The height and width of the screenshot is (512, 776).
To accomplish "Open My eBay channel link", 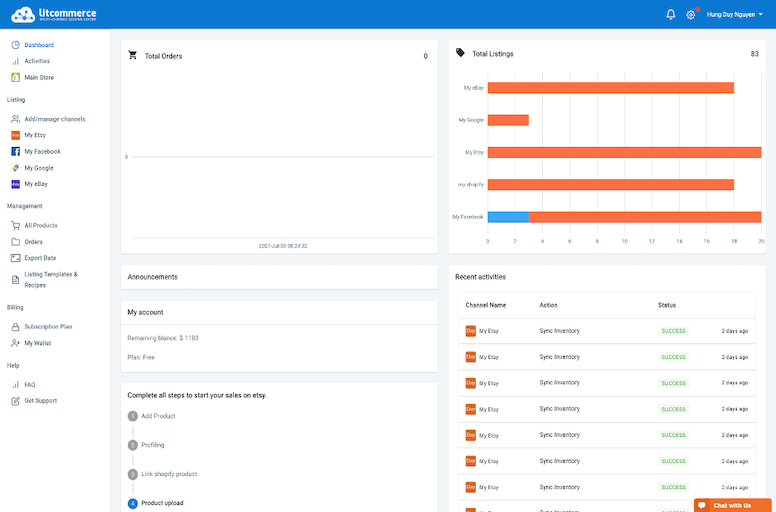I will coord(36,184).
